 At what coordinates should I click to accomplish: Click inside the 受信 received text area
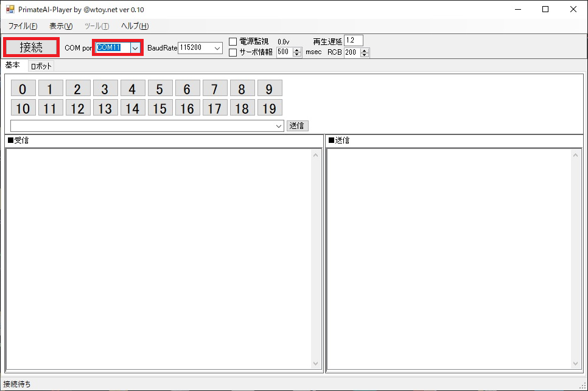click(159, 258)
